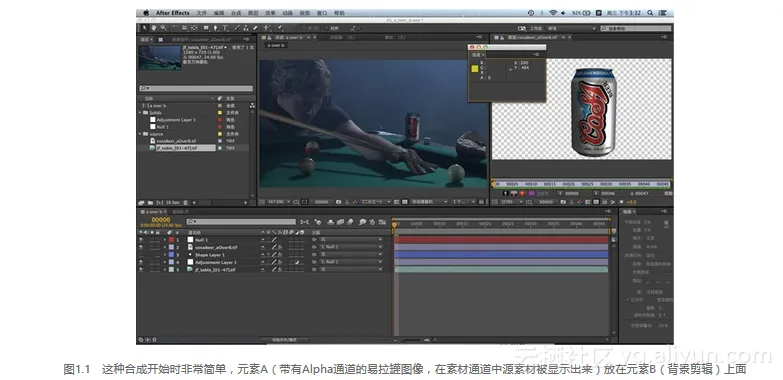
Task: Click the a over b breadcrumb button
Action: coord(276,45)
